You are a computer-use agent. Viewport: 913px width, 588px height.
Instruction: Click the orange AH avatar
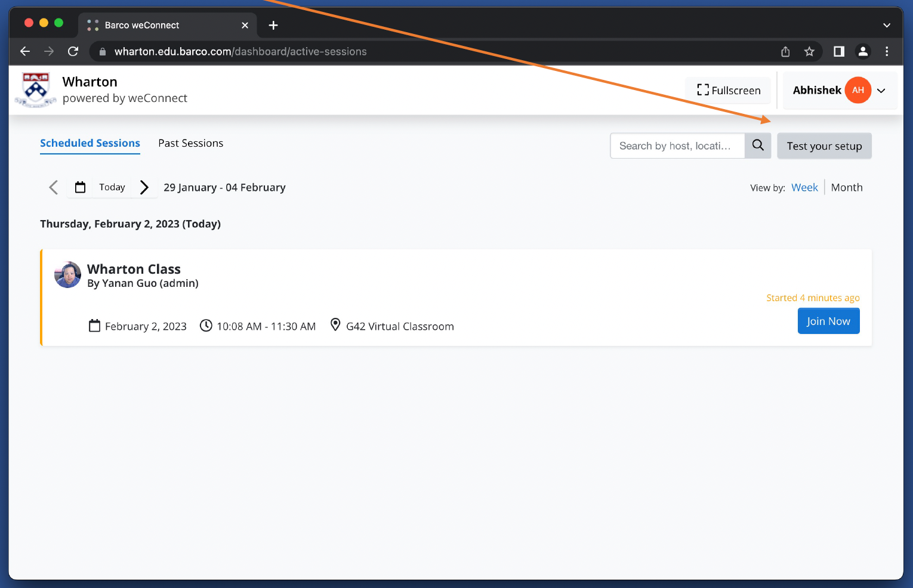[x=858, y=90]
